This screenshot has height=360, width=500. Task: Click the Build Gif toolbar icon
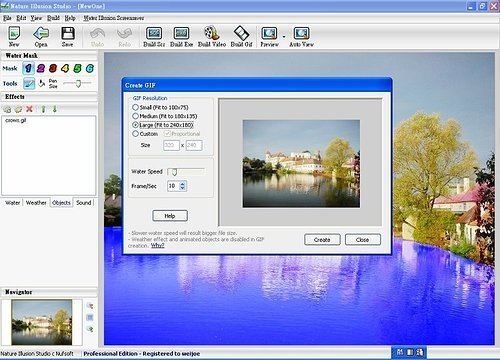coord(241,33)
